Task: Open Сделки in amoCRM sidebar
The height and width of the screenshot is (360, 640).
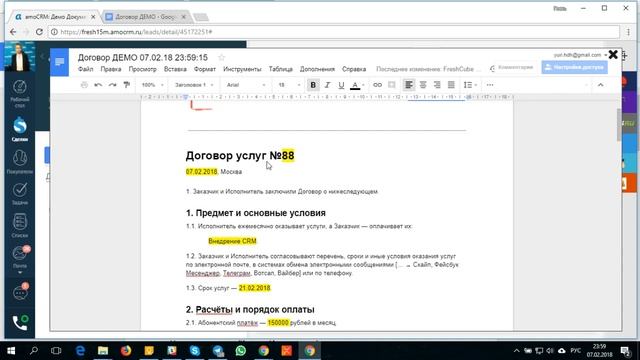Action: point(20,129)
